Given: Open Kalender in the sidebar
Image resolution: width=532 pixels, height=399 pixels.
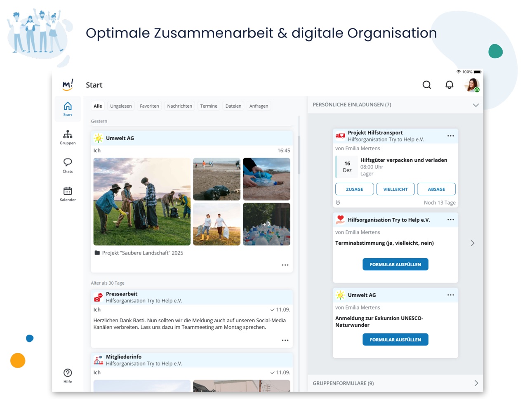Looking at the screenshot, I should point(68,194).
